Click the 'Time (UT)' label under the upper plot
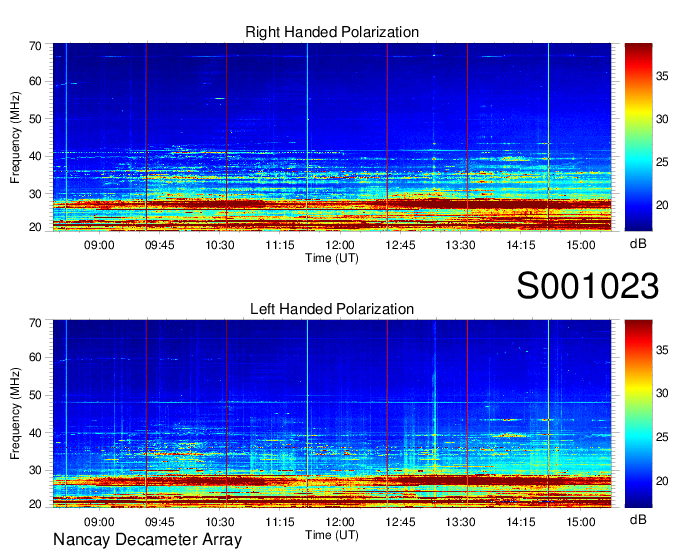Screen dimensions: 680x552 coord(332,258)
